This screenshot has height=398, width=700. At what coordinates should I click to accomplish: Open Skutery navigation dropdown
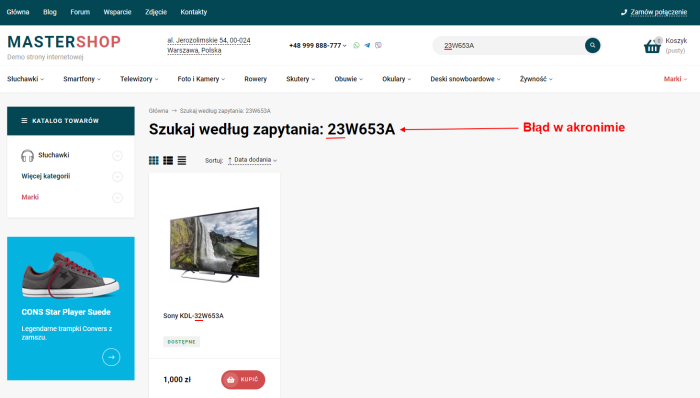point(300,79)
